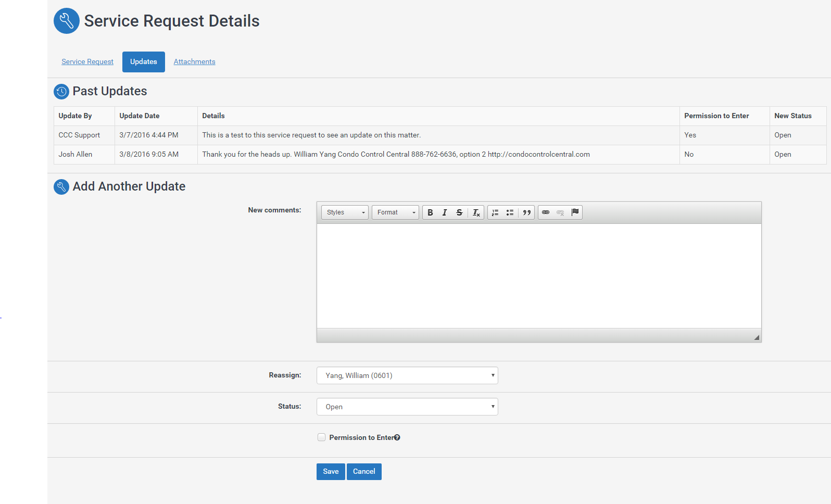
Task: Click the insert link icon
Action: (546, 212)
